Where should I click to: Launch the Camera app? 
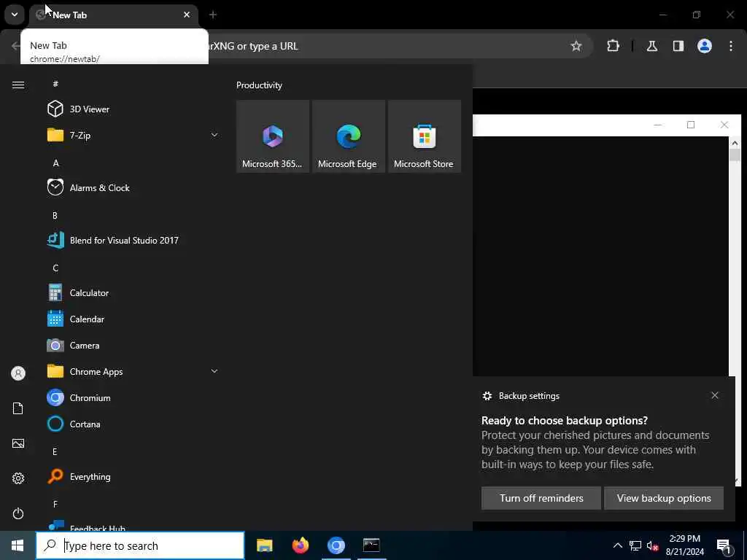(133, 345)
